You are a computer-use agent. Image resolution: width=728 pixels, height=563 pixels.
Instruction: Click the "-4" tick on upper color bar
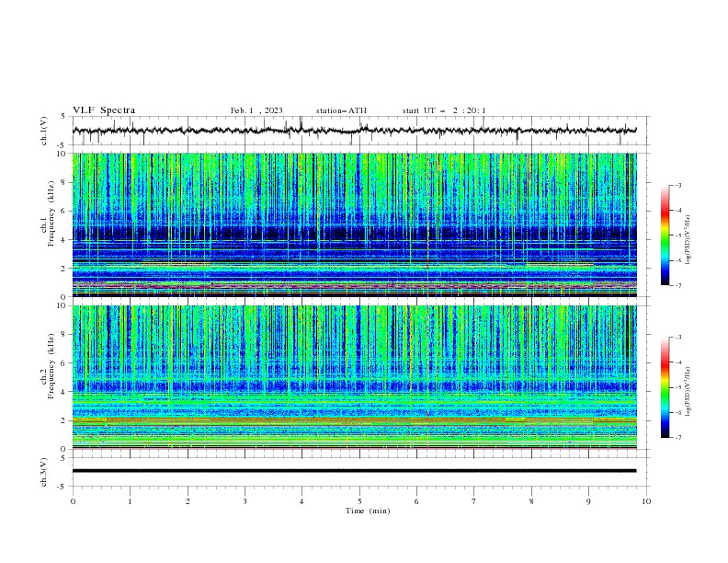pos(677,211)
